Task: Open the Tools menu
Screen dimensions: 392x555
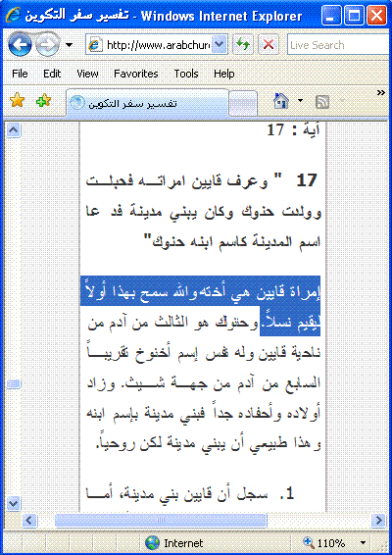Action: [x=186, y=74]
